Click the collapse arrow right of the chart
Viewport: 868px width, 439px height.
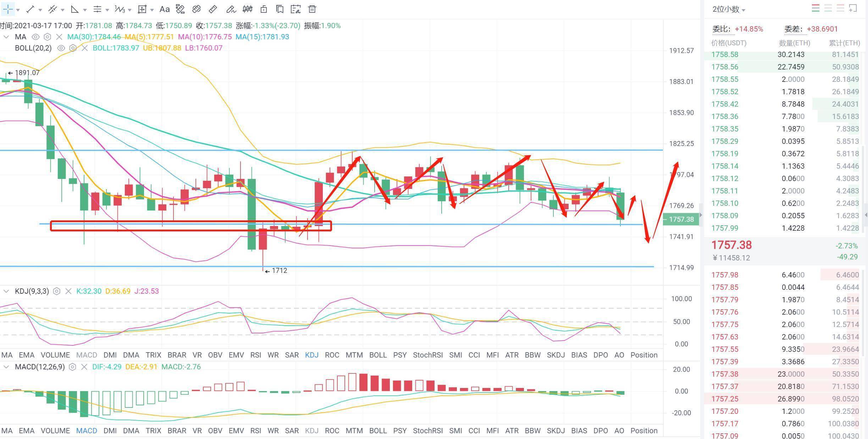pyautogui.click(x=701, y=215)
